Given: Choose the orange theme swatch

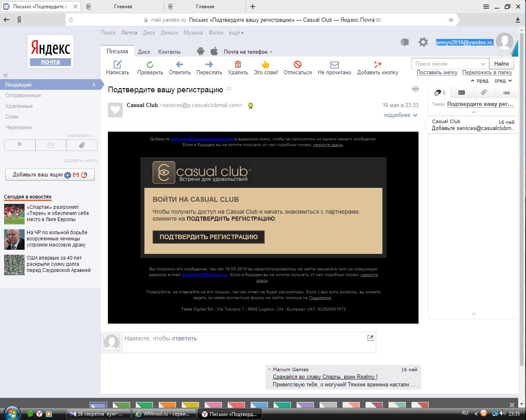Looking at the screenshot, I should (x=167, y=405).
